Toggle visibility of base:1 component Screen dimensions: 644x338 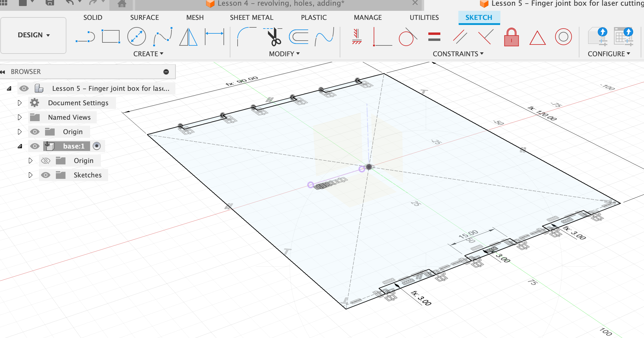(x=35, y=146)
